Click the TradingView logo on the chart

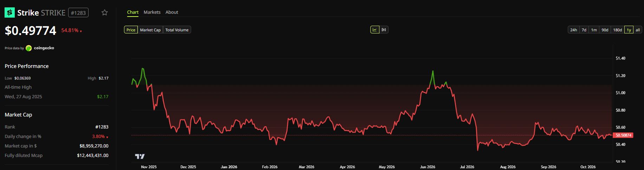tap(140, 156)
